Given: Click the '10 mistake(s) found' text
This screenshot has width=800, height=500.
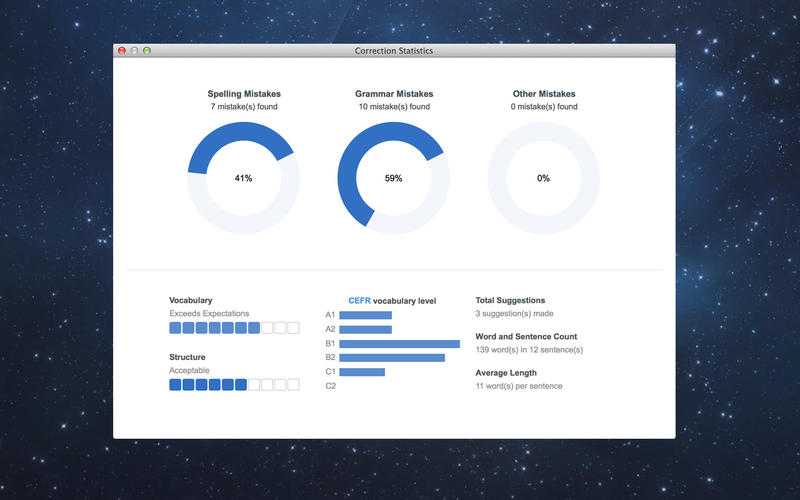Looking at the screenshot, I should pos(394,107).
